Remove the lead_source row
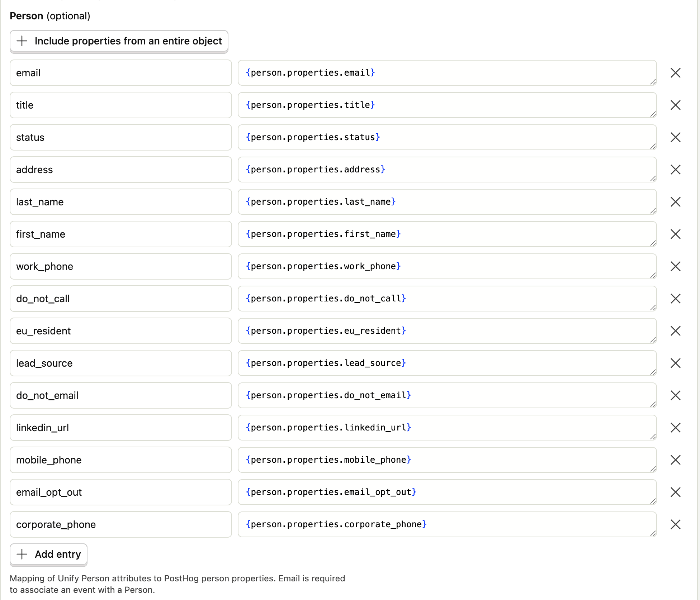Image resolution: width=700 pixels, height=600 pixels. tap(676, 363)
